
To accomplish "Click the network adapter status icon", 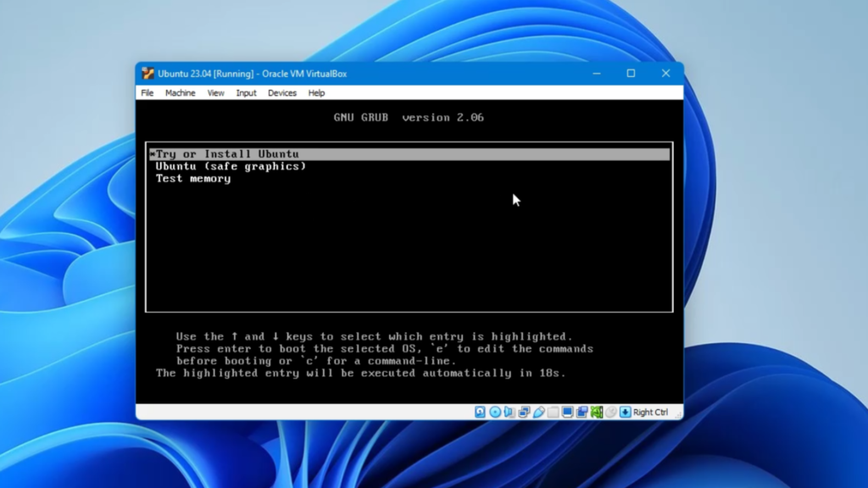I will click(x=524, y=412).
